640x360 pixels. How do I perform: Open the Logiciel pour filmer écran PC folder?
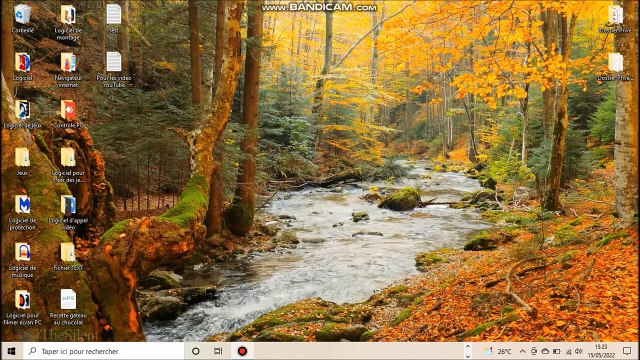pyautogui.click(x=22, y=308)
